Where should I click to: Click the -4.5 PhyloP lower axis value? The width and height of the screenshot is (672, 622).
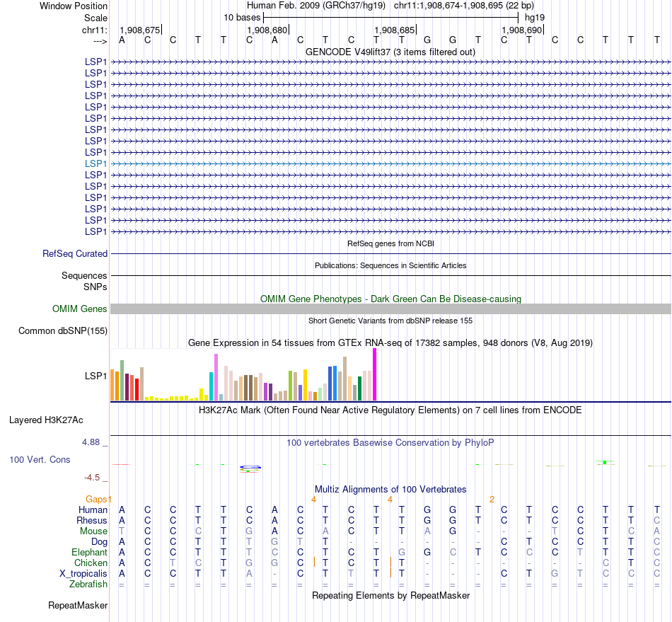(x=92, y=478)
